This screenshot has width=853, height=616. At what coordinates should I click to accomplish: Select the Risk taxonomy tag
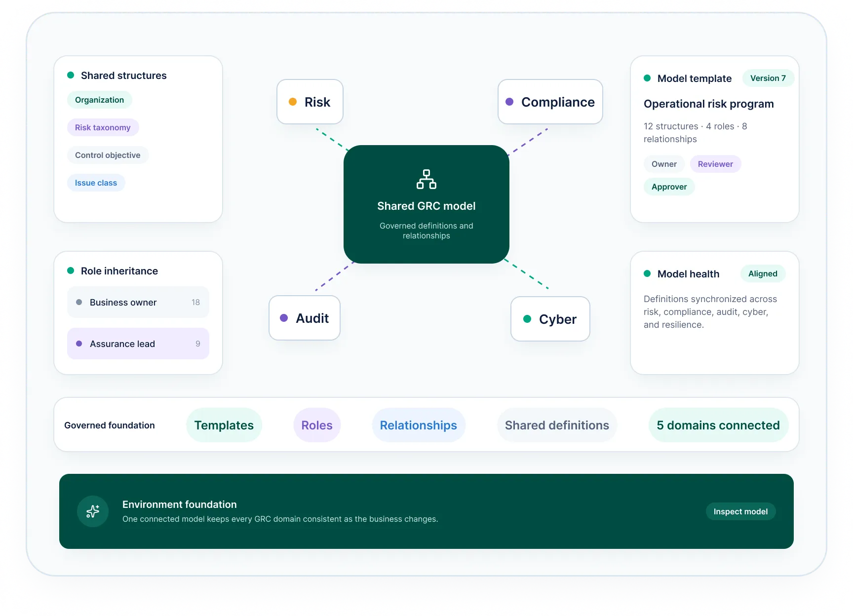(x=103, y=127)
